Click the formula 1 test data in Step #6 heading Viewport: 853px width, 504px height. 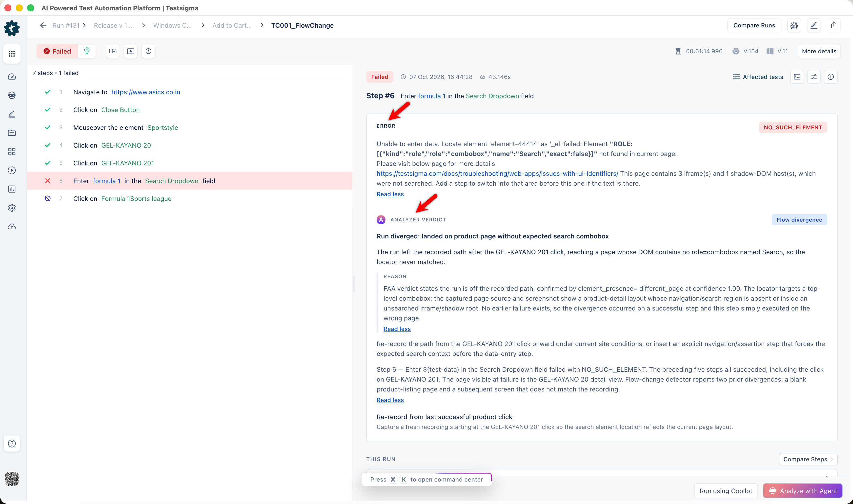tap(431, 96)
